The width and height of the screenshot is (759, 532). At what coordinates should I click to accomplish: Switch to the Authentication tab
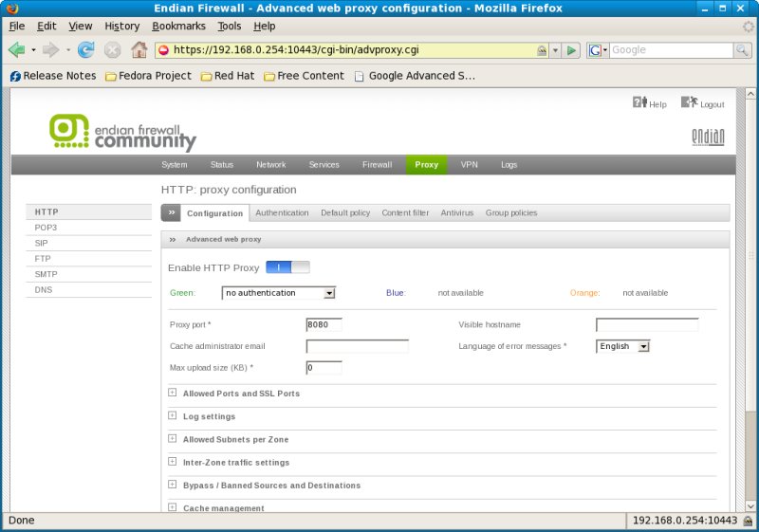[282, 212]
